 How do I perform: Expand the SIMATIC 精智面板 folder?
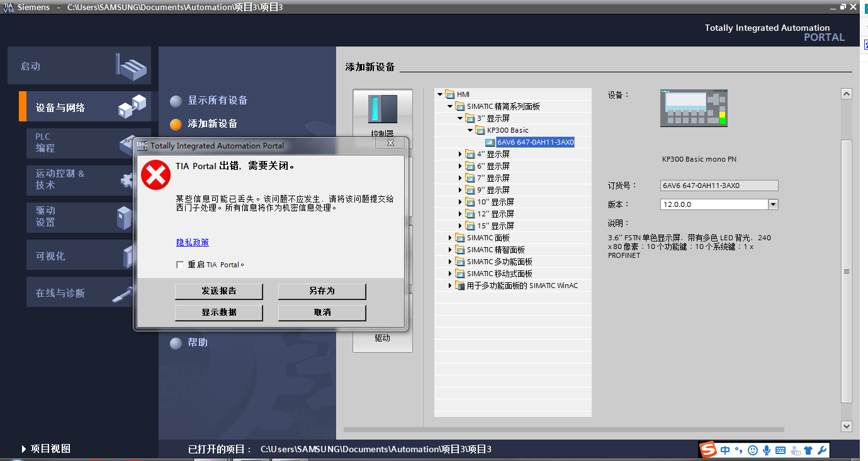coord(451,250)
